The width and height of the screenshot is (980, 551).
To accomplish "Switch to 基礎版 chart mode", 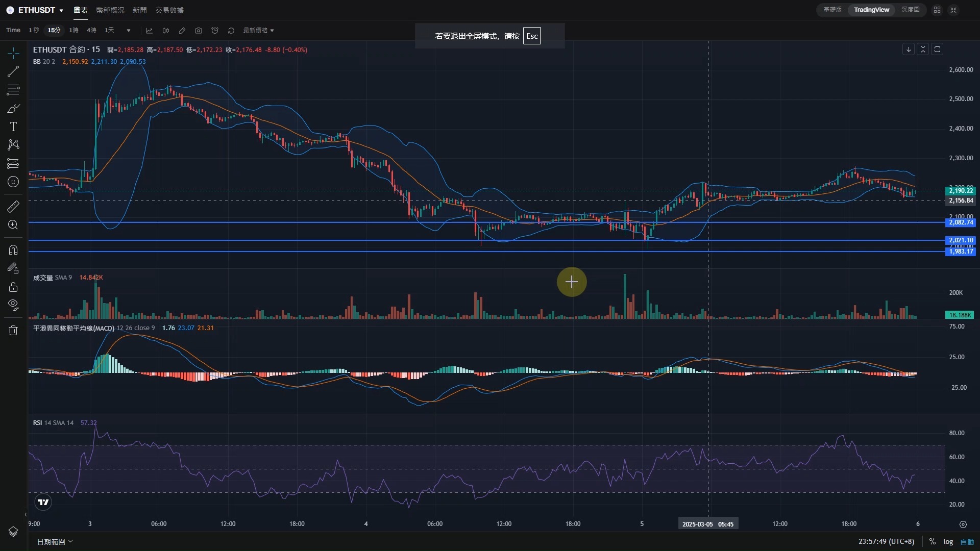I will (832, 10).
